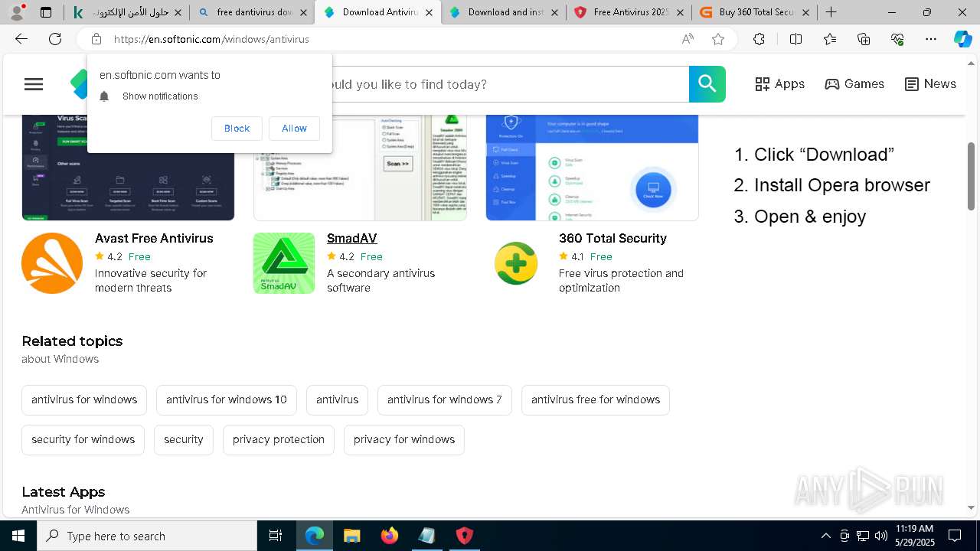Show hidden system tray icons
Screen dimensions: 980x551
click(825, 536)
